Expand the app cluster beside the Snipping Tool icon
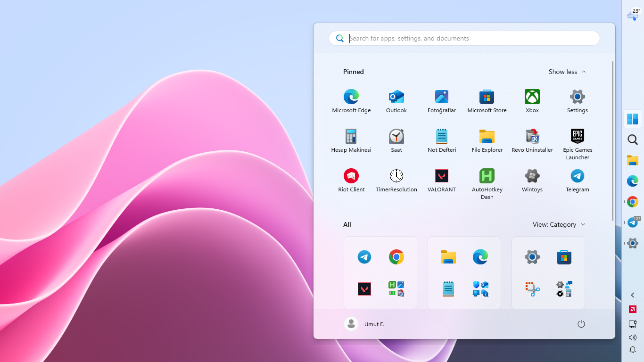 (564, 289)
